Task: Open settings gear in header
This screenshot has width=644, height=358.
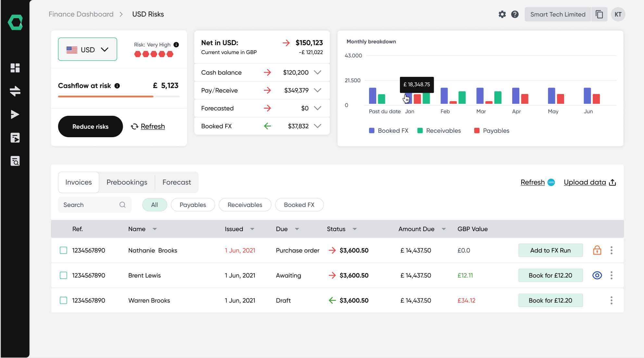Action: pyautogui.click(x=502, y=14)
